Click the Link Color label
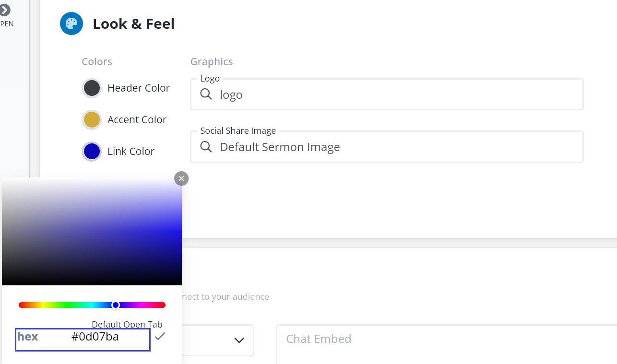Image resolution: width=617 pixels, height=364 pixels. [131, 152]
